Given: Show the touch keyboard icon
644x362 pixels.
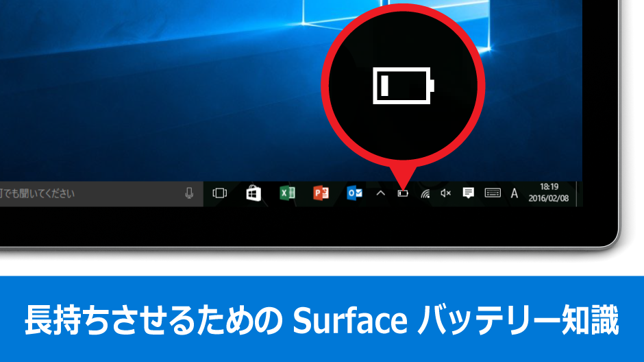Looking at the screenshot, I should (493, 193).
